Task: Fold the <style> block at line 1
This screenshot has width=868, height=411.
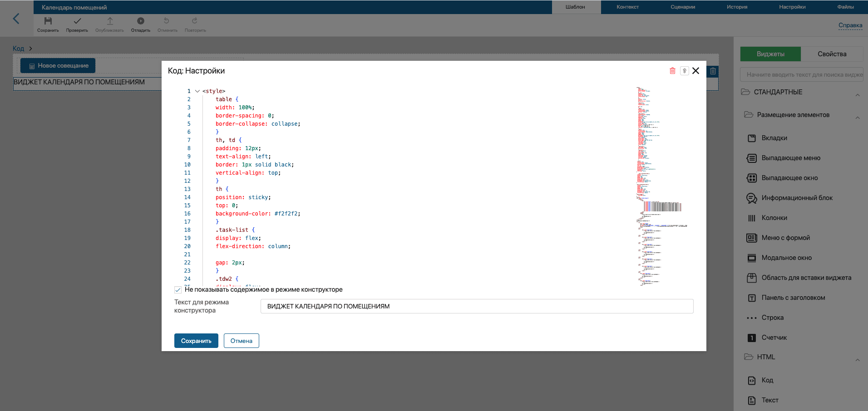Action: tap(197, 91)
